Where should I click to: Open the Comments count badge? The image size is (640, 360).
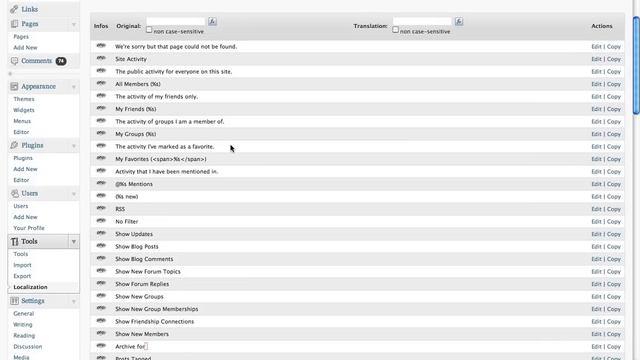click(x=61, y=61)
